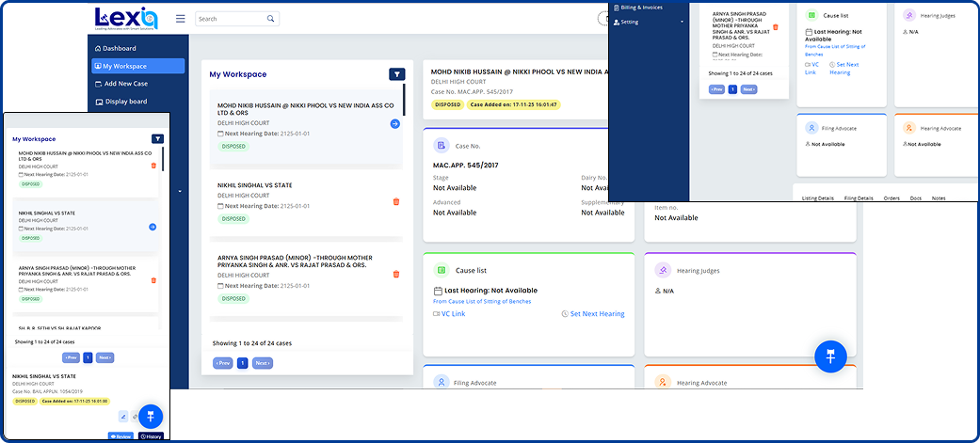The width and height of the screenshot is (980, 443).
Task: Click the pencil edit icon in mobile preview
Action: coord(123,417)
